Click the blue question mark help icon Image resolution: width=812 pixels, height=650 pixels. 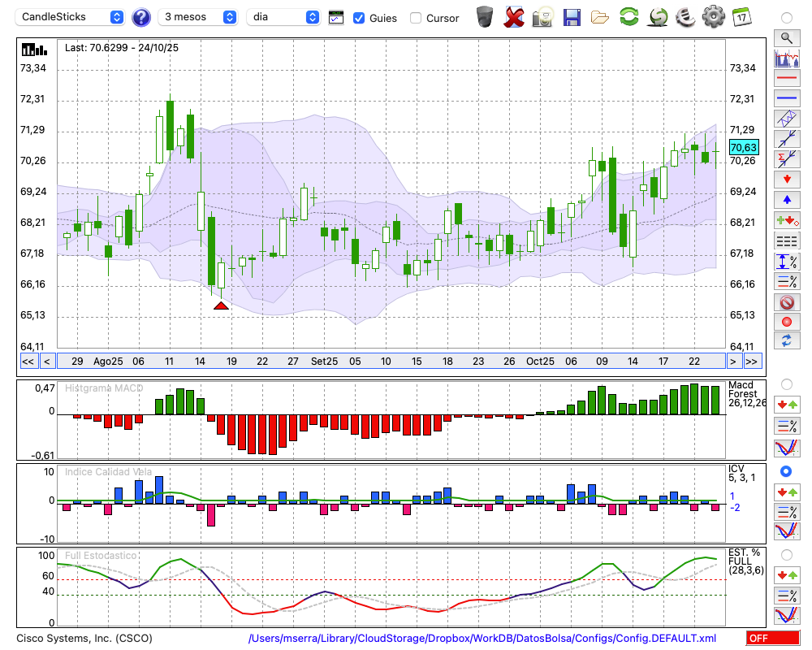(140, 18)
